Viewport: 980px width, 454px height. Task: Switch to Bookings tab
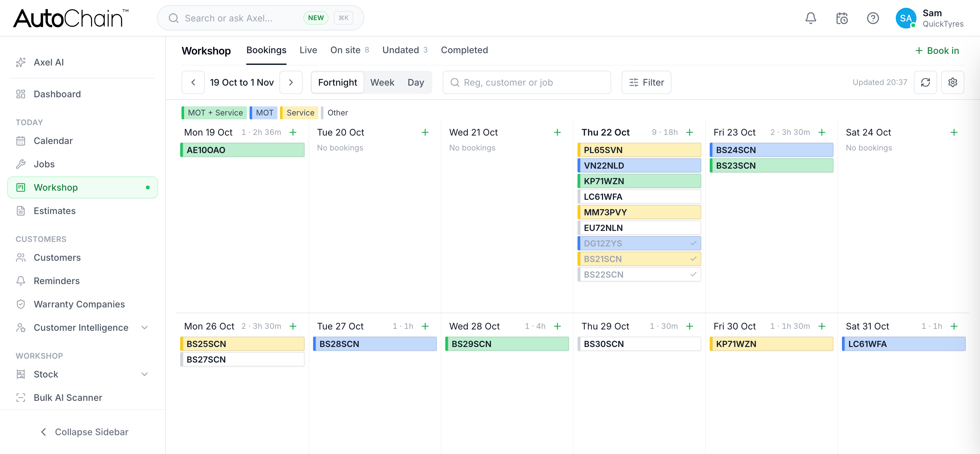266,50
